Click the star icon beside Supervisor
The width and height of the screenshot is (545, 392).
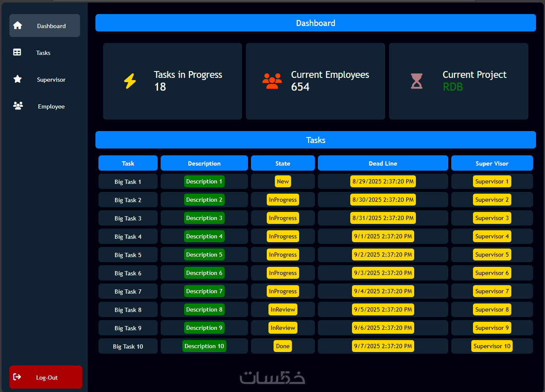coord(17,79)
